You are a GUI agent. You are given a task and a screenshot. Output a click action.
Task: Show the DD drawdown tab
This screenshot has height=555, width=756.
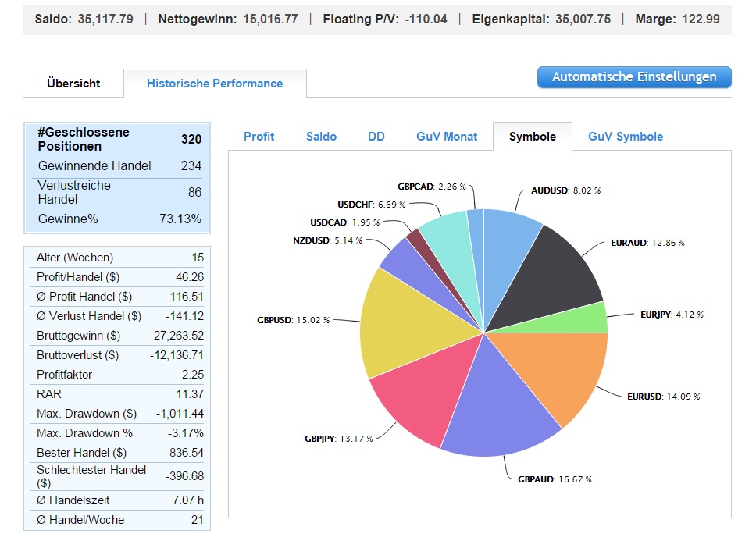376,137
